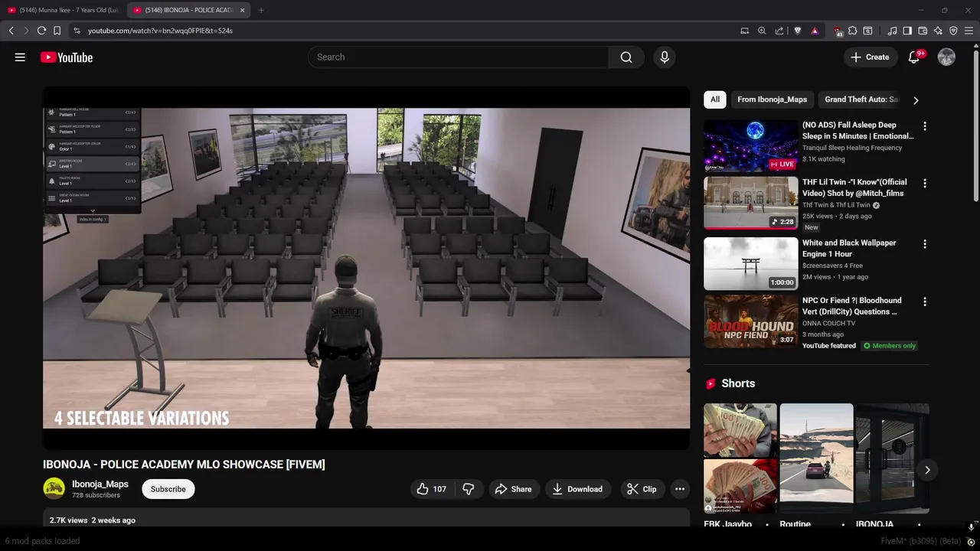
Task: Go to the YouTube home logo
Action: click(x=67, y=57)
